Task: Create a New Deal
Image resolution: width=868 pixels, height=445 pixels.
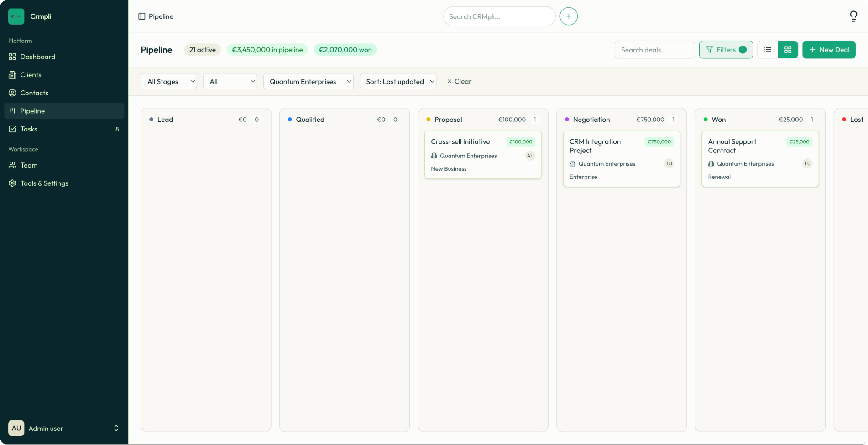Action: point(829,49)
